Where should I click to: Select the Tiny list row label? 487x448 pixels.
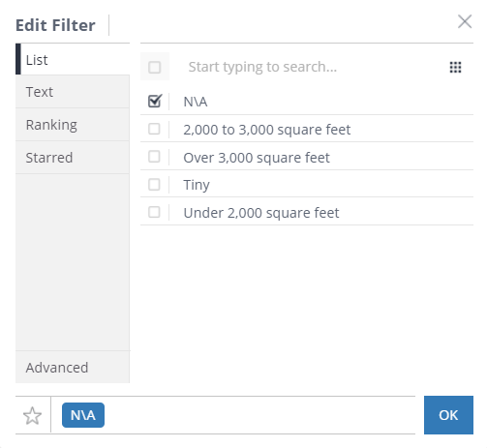coord(197,185)
